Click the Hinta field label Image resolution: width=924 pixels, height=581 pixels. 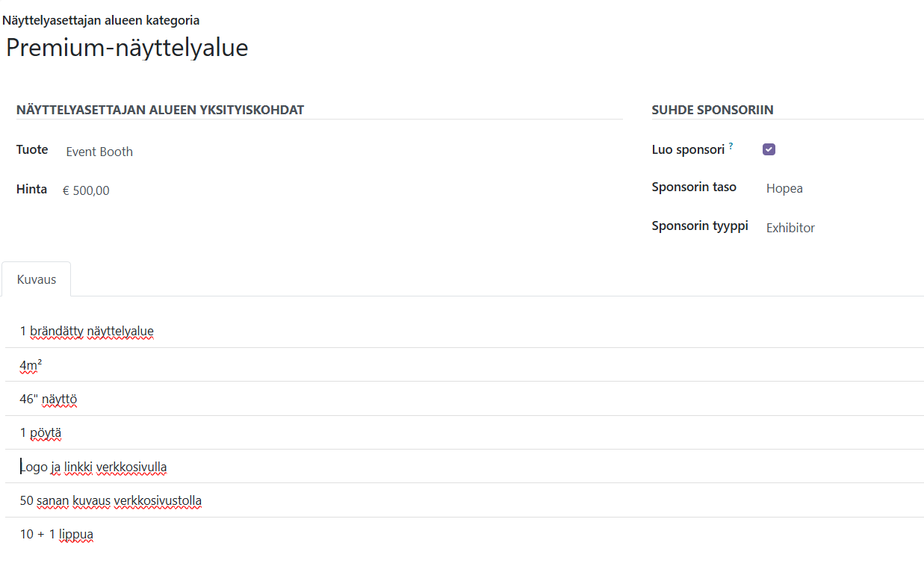(31, 189)
